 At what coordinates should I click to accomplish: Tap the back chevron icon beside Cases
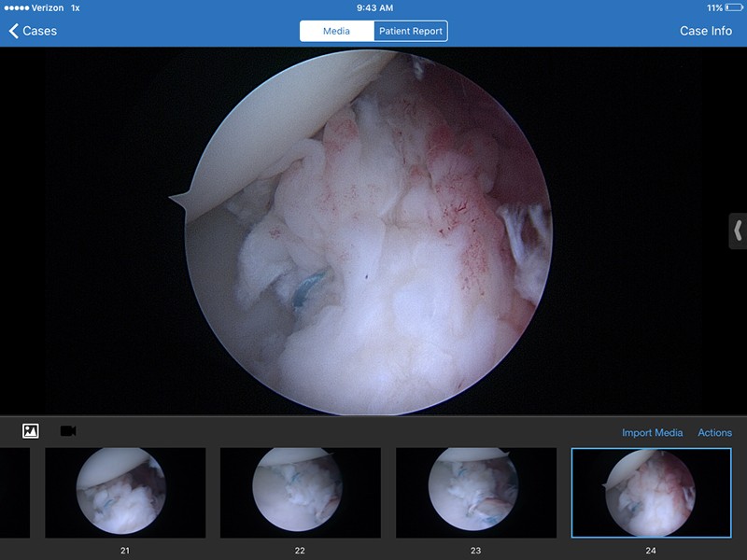click(x=13, y=31)
